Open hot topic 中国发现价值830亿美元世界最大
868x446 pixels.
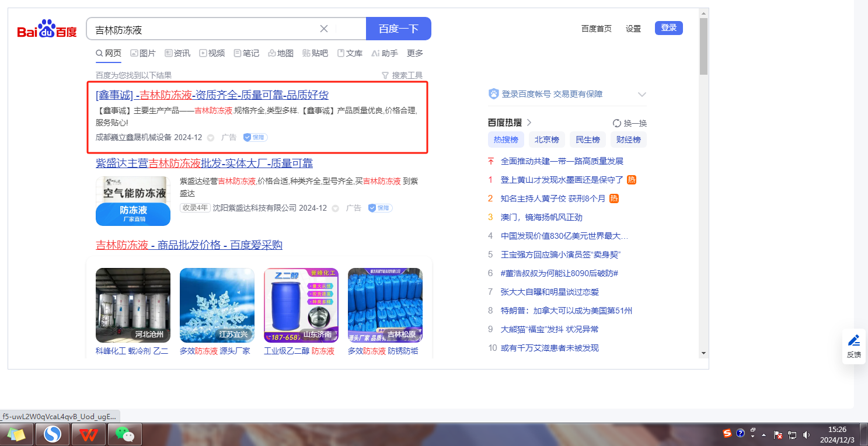564,236
